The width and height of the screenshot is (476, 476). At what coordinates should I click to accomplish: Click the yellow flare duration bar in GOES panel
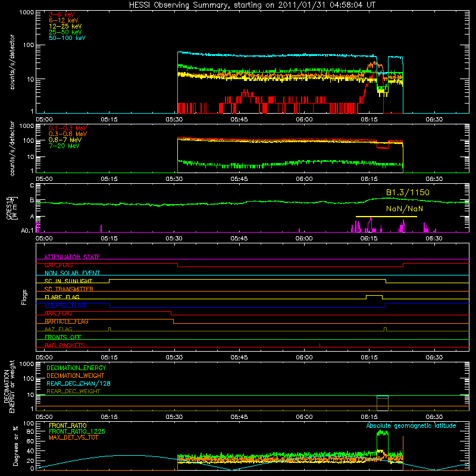386,217
